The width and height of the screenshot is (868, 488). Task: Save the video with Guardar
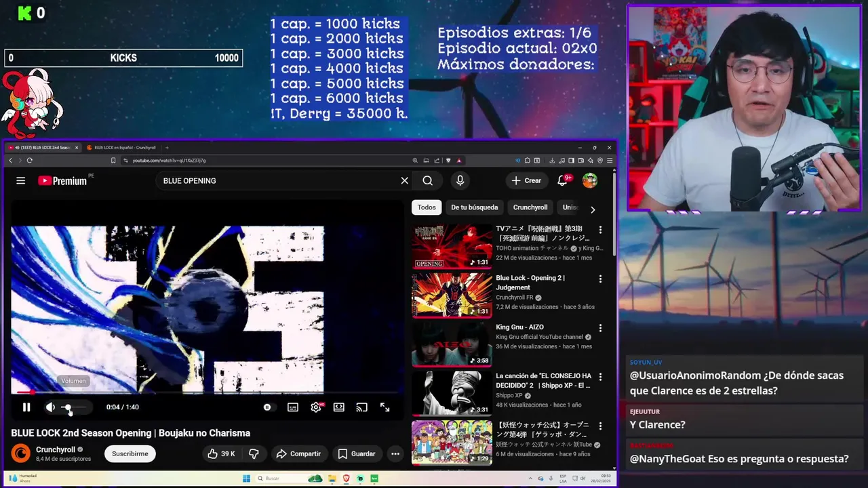click(x=357, y=453)
